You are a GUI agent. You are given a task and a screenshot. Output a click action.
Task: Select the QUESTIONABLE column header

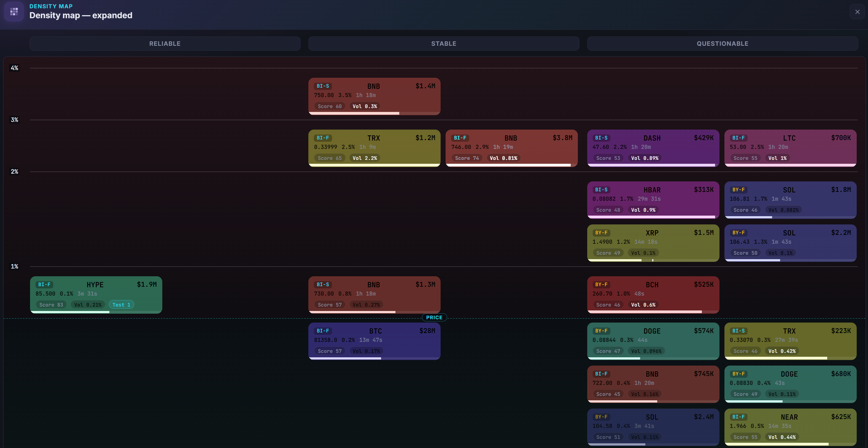coord(723,44)
